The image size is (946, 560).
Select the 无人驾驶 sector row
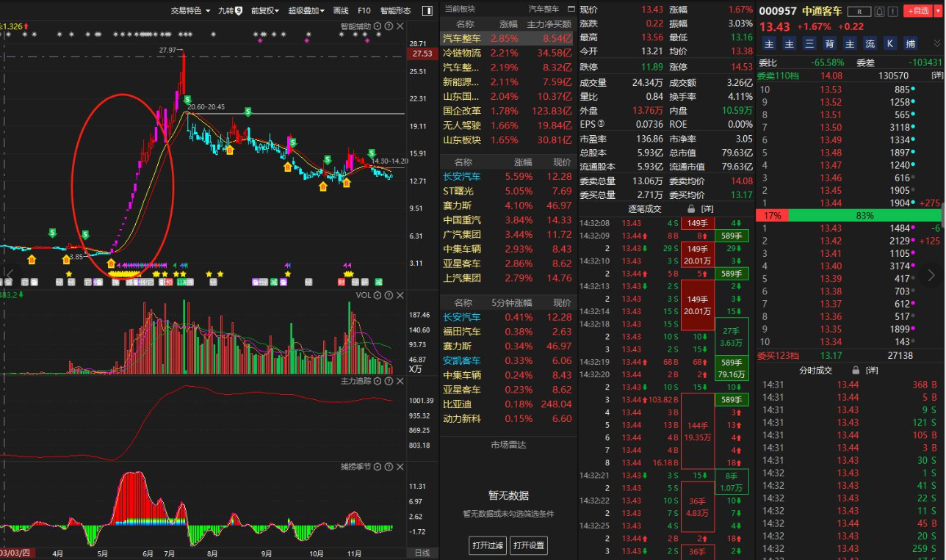[x=508, y=126]
